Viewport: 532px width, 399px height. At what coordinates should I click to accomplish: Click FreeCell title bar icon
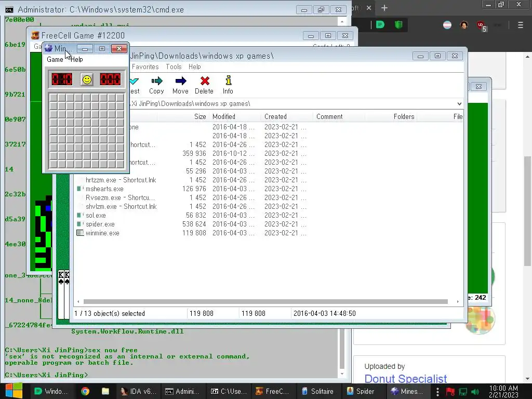[x=35, y=35]
